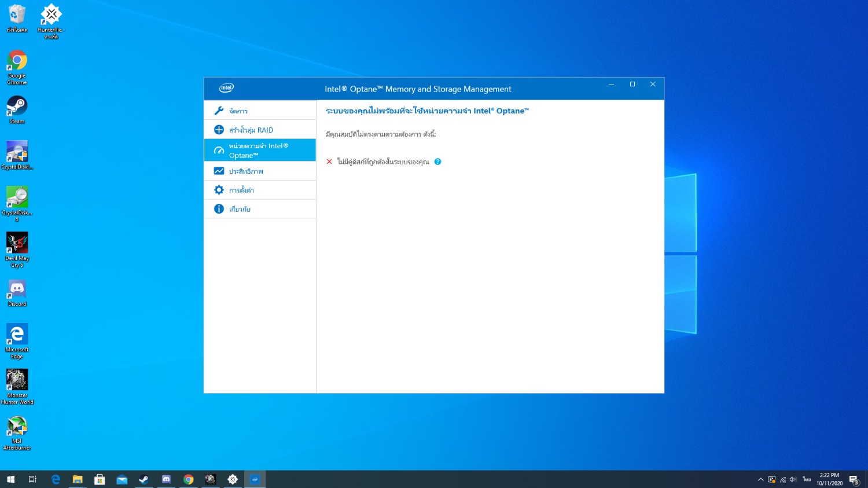This screenshot has width=868, height=488.
Task: Close the Intel Optane window
Action: pos(653,85)
